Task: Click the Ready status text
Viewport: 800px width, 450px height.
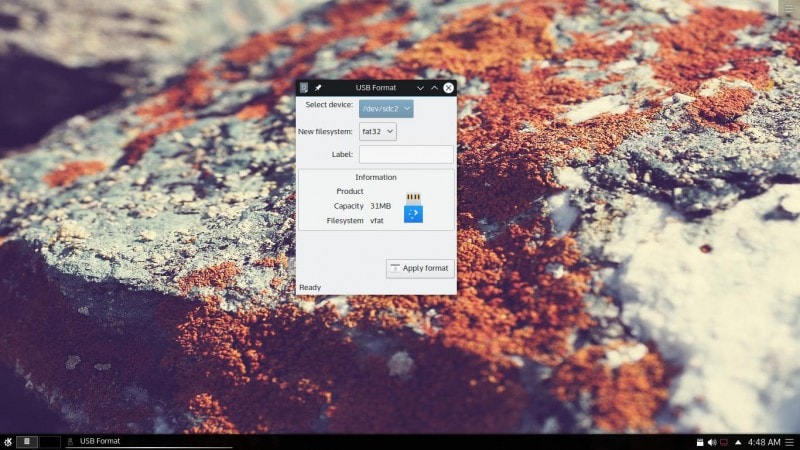Action: click(x=310, y=288)
